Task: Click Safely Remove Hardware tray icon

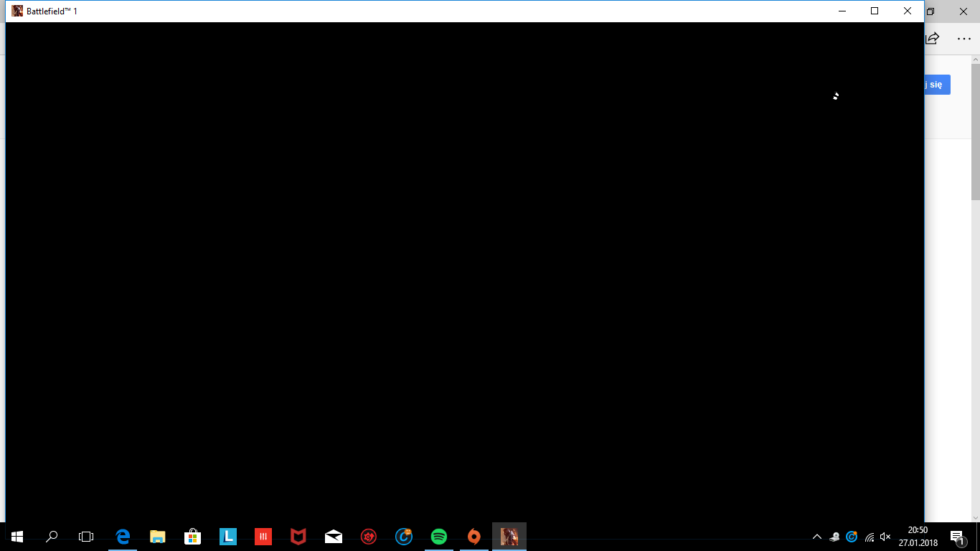Action: (834, 537)
